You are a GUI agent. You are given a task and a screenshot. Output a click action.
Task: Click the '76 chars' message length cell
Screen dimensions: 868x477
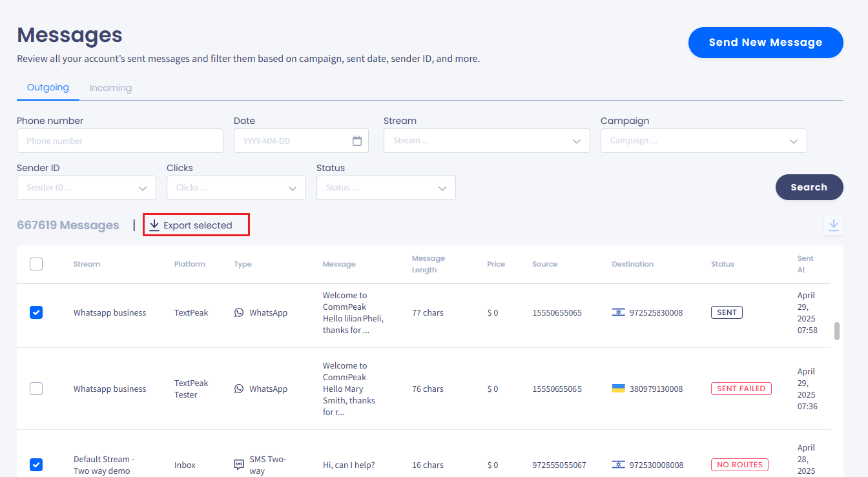[428, 389]
